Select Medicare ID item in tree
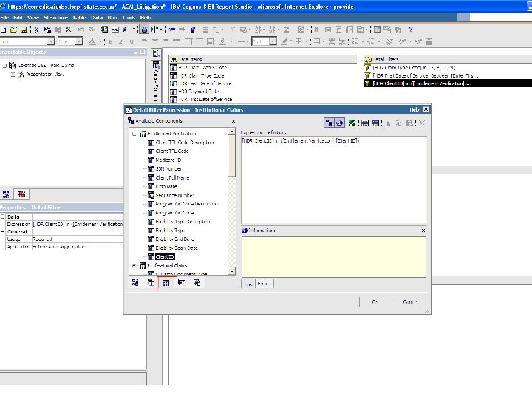532x399 pixels. (168, 160)
